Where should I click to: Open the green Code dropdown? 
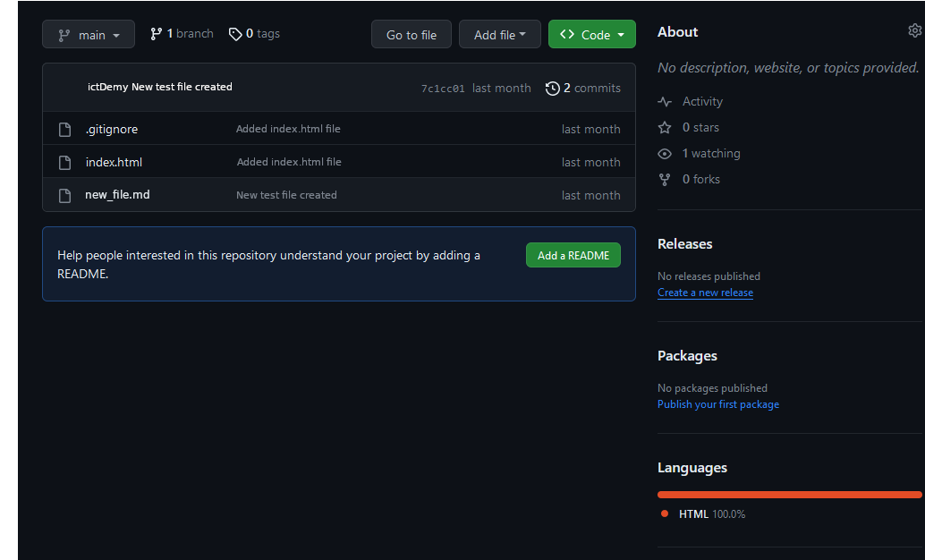(x=591, y=34)
